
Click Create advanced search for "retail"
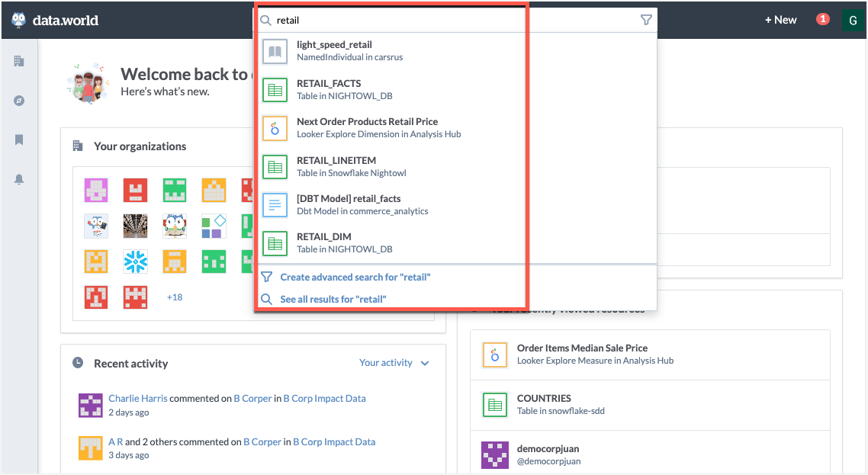[355, 277]
